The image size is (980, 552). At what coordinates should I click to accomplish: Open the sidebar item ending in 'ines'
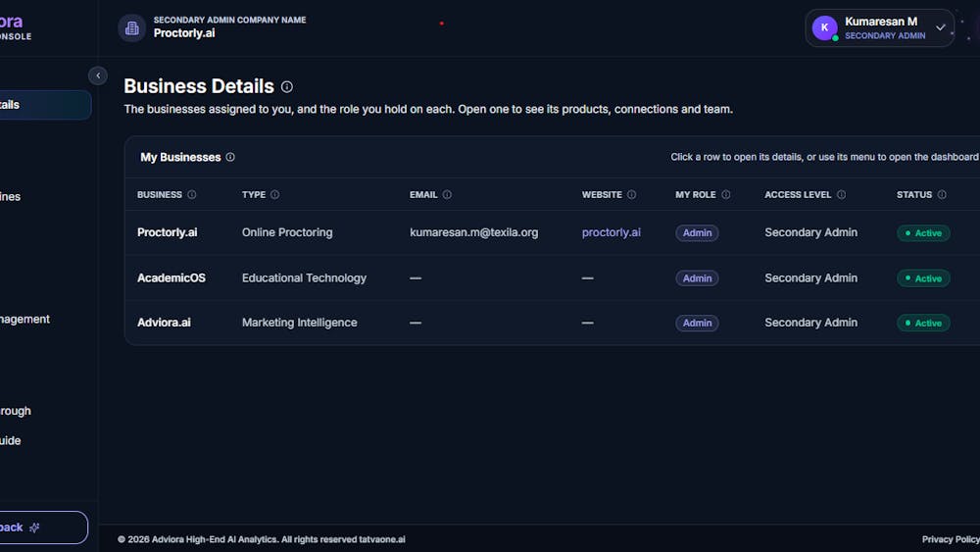pos(11,196)
